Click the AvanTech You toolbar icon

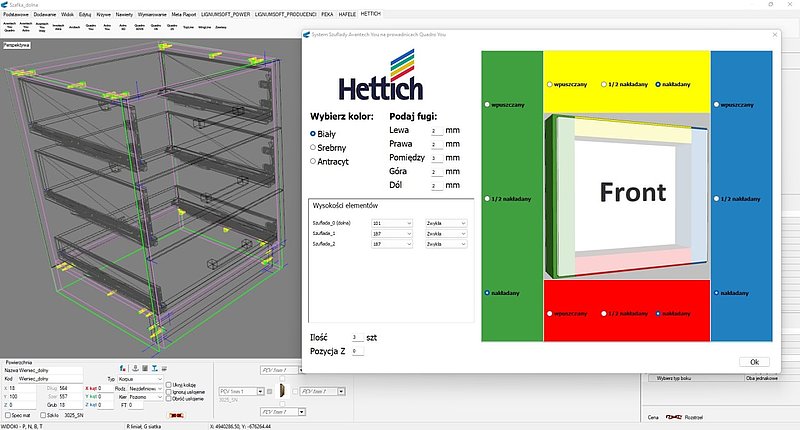click(x=12, y=27)
